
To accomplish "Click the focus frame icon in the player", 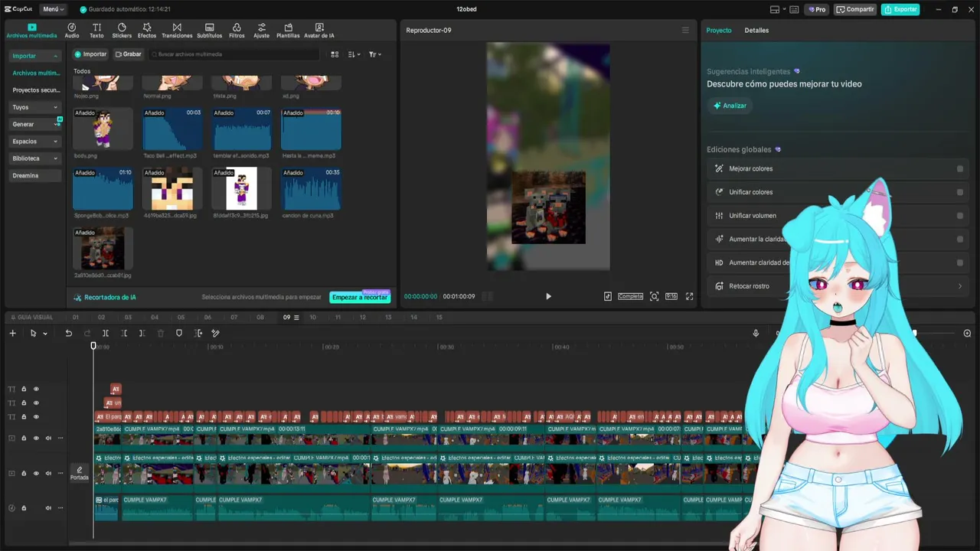I will click(654, 296).
